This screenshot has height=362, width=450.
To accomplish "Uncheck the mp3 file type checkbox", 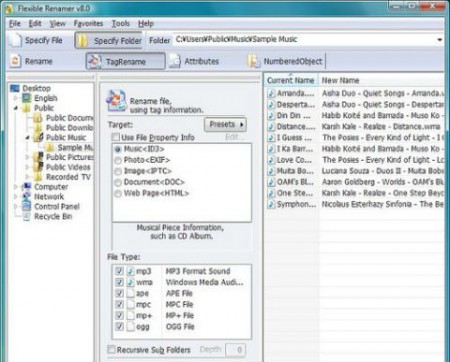I will point(119,271).
